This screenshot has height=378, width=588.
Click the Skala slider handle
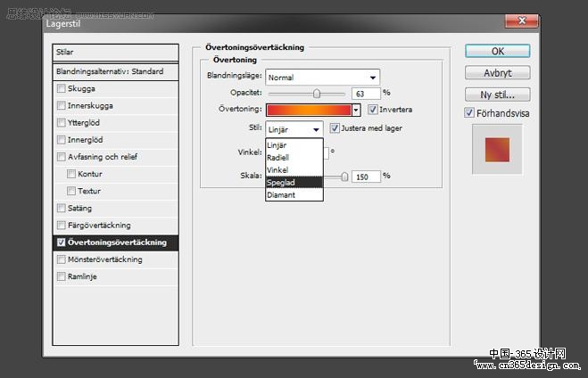point(344,177)
